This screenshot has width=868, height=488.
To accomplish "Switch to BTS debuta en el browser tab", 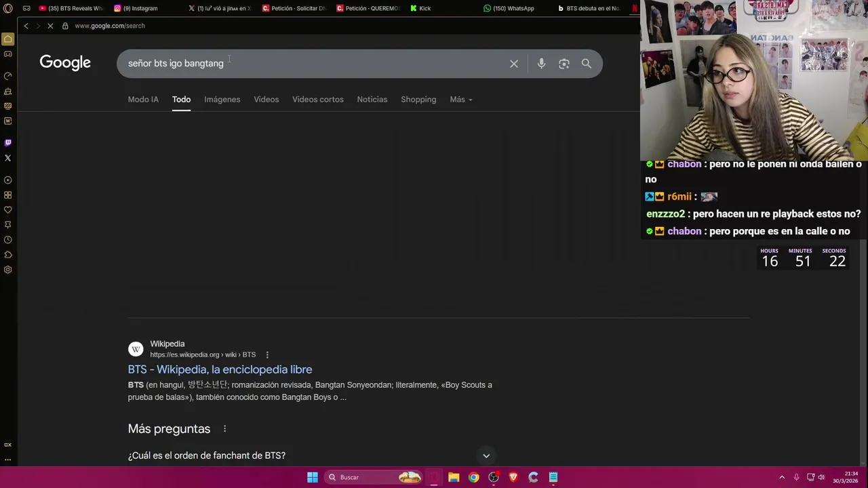I will (589, 8).
